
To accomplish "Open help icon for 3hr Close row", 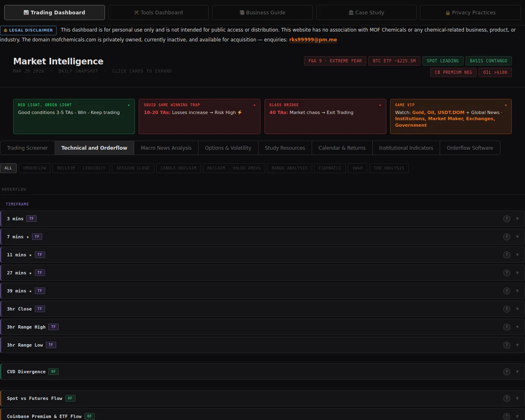I will pyautogui.click(x=507, y=309).
